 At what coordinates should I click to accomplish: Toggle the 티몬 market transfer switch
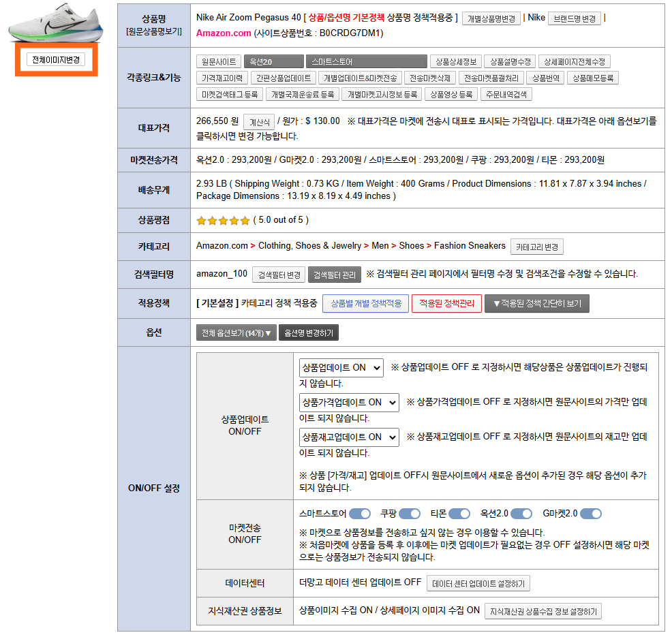click(459, 513)
